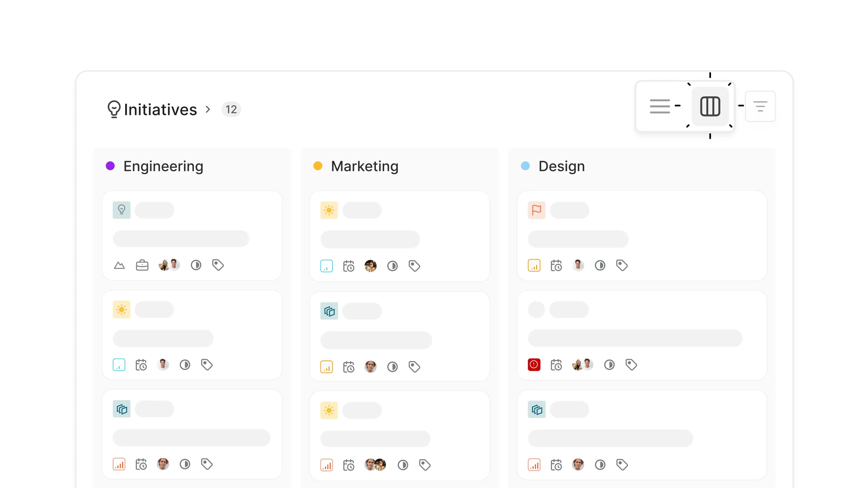The height and width of the screenshot is (488, 868).
Task: Click the briefcase icon on the top Engineering card
Action: [142, 265]
